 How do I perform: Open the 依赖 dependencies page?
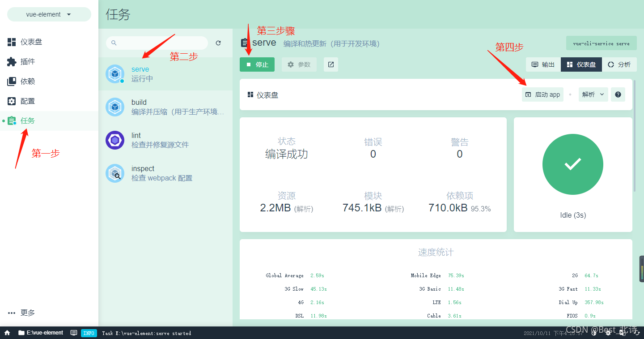(49, 81)
